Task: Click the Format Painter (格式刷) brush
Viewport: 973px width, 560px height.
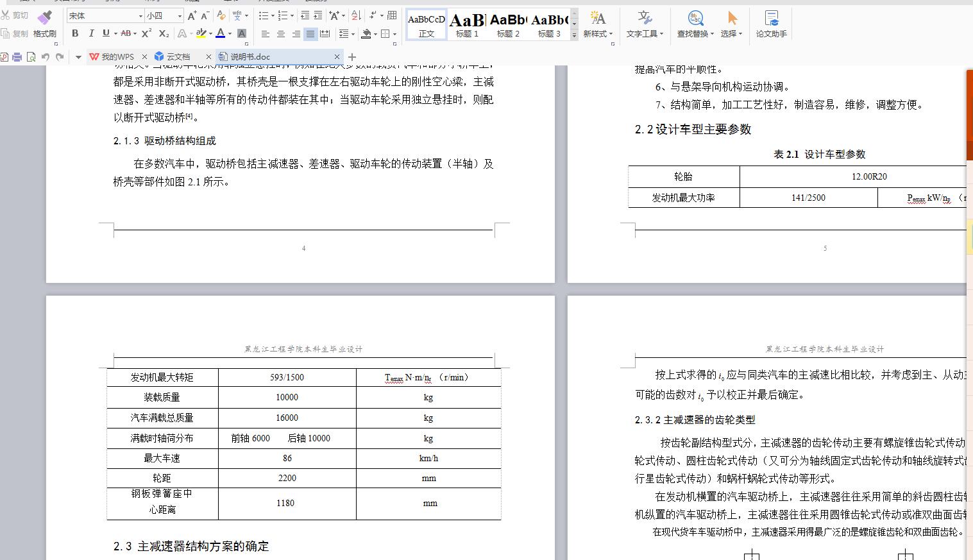Action: click(44, 24)
